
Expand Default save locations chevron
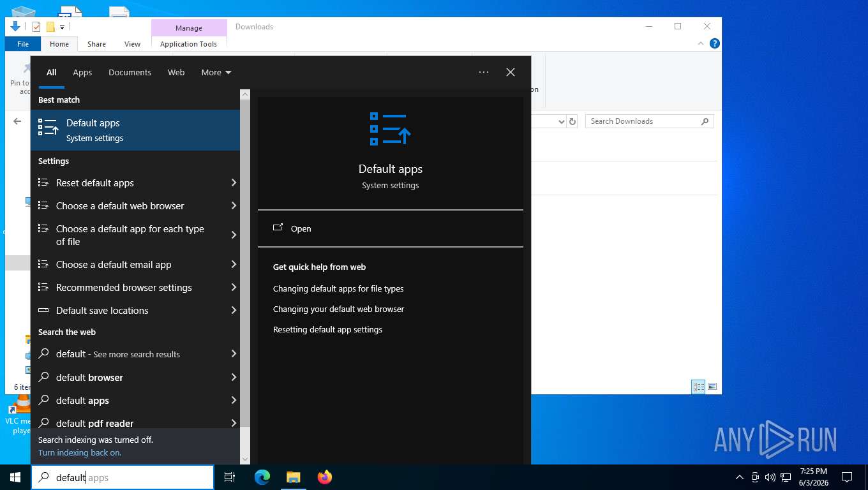click(234, 311)
